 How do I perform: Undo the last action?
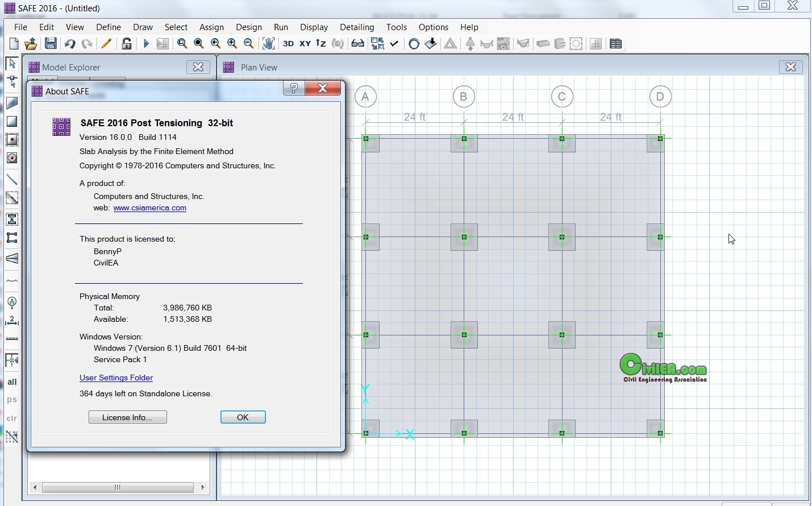tap(69, 44)
